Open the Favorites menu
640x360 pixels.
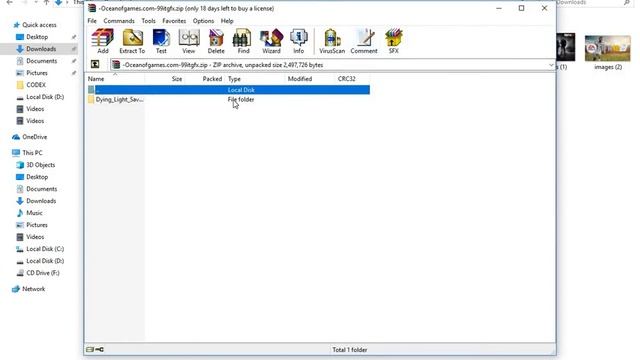(174, 21)
